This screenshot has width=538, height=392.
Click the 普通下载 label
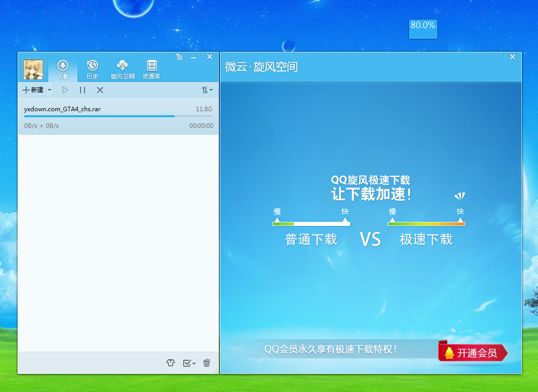[x=311, y=240]
